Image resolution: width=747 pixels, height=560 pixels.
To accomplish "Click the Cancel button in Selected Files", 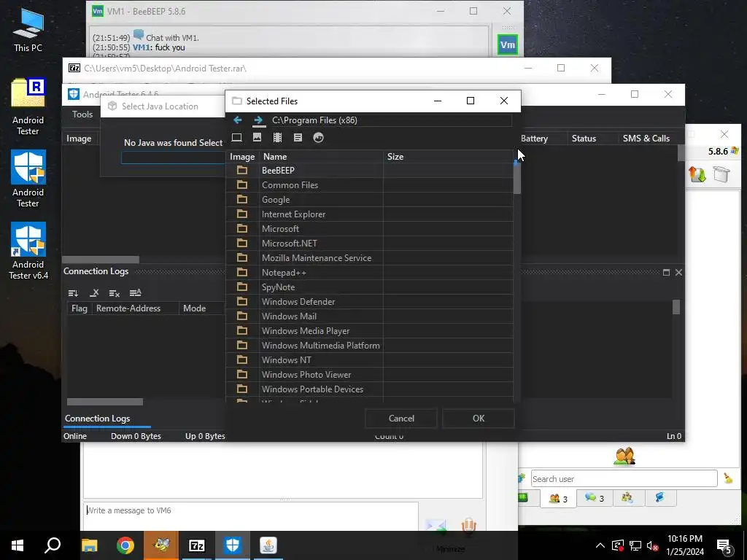I will tap(401, 418).
